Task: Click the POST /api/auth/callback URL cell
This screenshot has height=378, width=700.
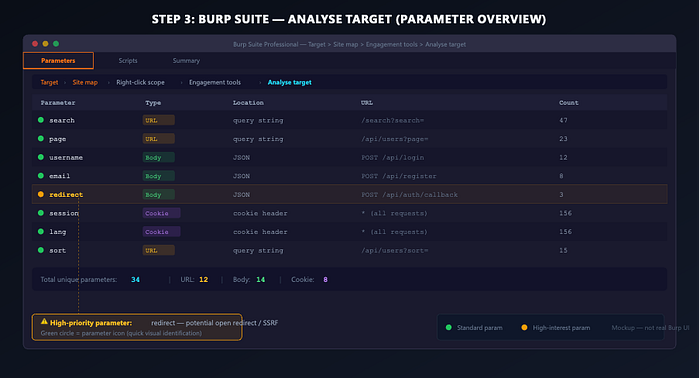Action: (409, 195)
